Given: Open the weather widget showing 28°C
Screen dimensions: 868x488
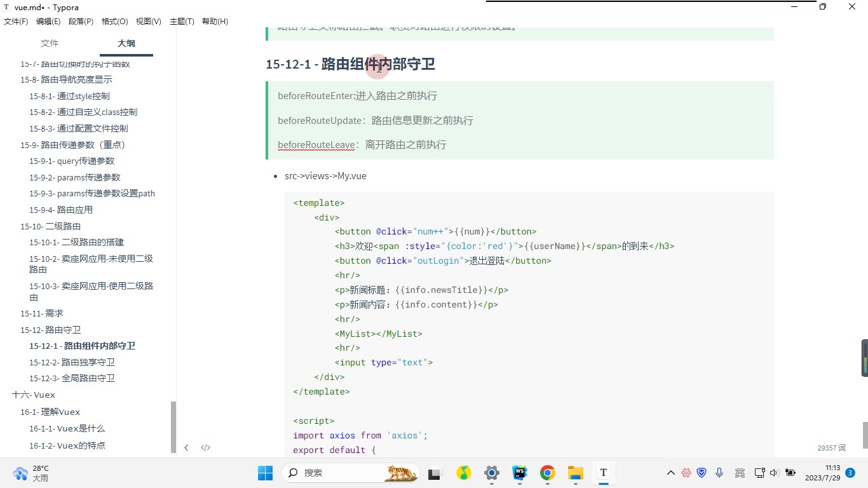Looking at the screenshot, I should [x=32, y=473].
